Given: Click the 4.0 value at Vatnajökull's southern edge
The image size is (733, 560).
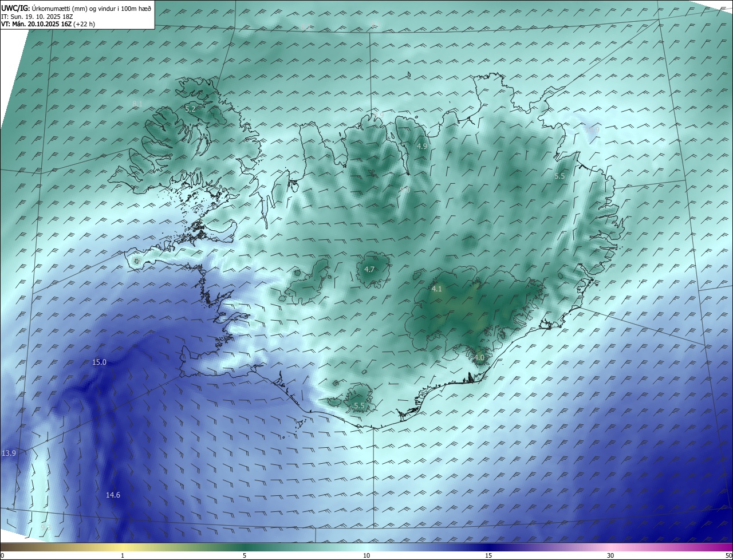Looking at the screenshot, I should click(x=479, y=357).
